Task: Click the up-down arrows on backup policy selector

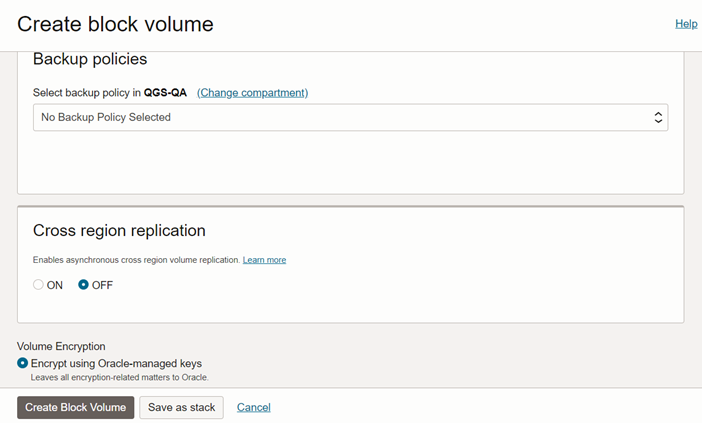Action: click(658, 117)
